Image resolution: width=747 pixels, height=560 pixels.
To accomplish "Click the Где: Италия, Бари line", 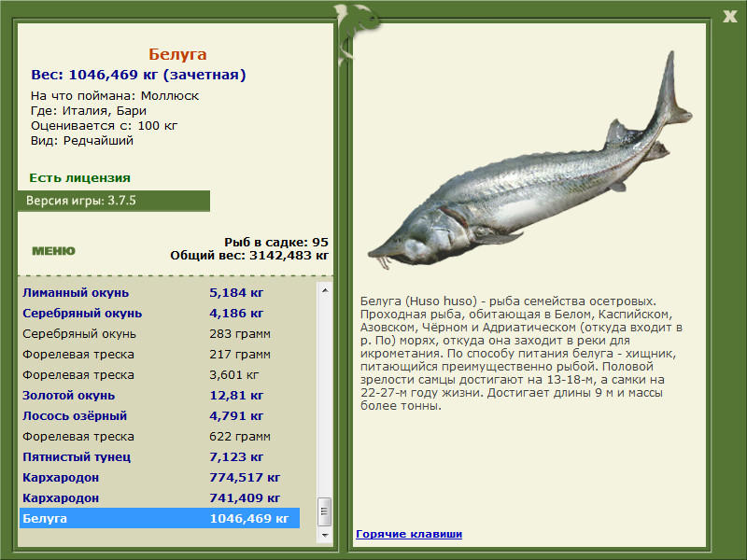I will (x=89, y=111).
